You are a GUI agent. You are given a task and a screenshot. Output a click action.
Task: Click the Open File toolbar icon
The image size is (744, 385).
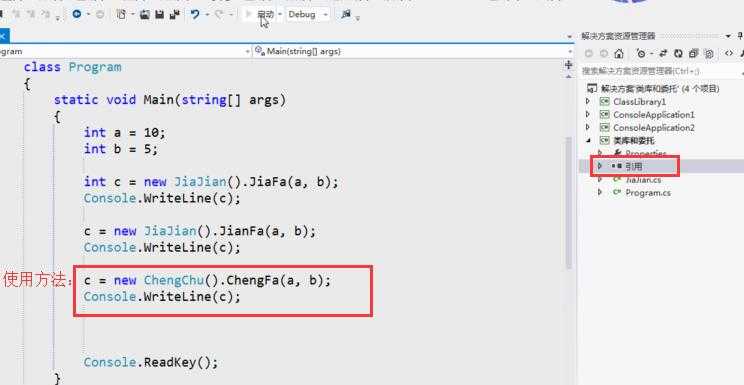[145, 15]
